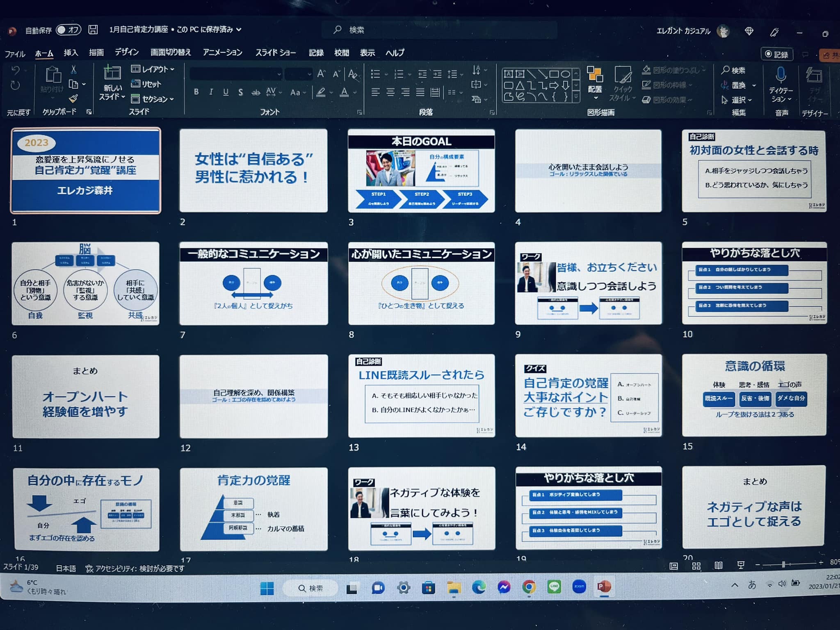The height and width of the screenshot is (630, 840).
Task: Select slide 3 thumbnail 本日のGOAL
Action: tap(421, 171)
